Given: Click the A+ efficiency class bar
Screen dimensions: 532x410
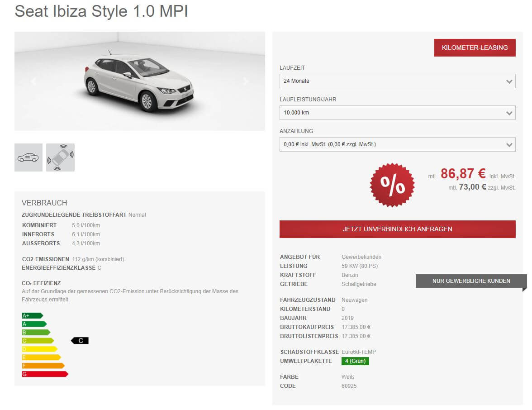Looking at the screenshot, I should (32, 316).
